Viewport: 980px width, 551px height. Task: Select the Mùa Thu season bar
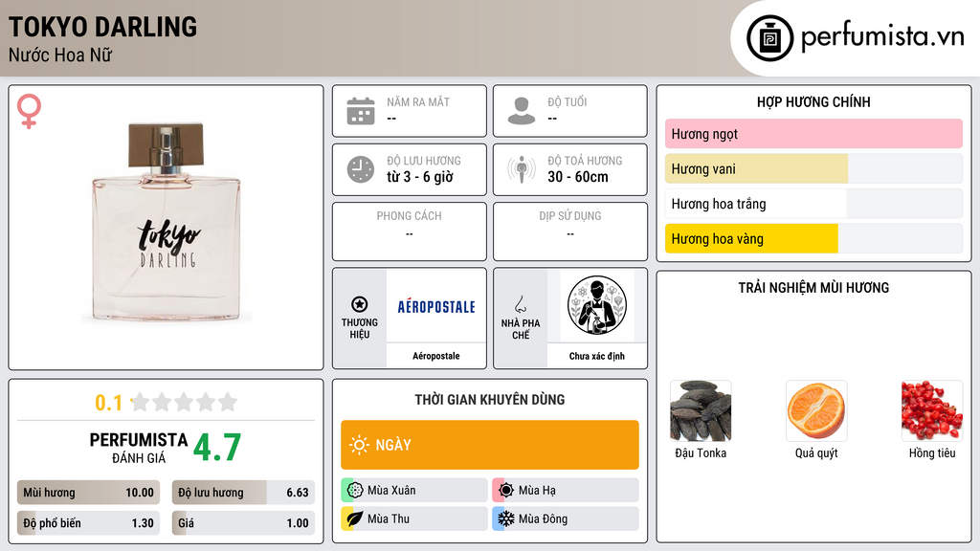(x=414, y=518)
